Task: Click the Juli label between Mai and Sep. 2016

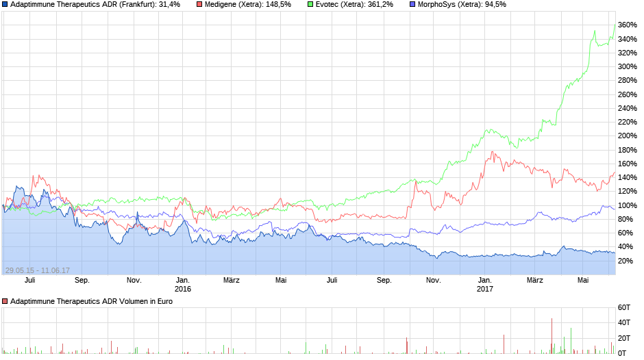Action: tap(332, 280)
